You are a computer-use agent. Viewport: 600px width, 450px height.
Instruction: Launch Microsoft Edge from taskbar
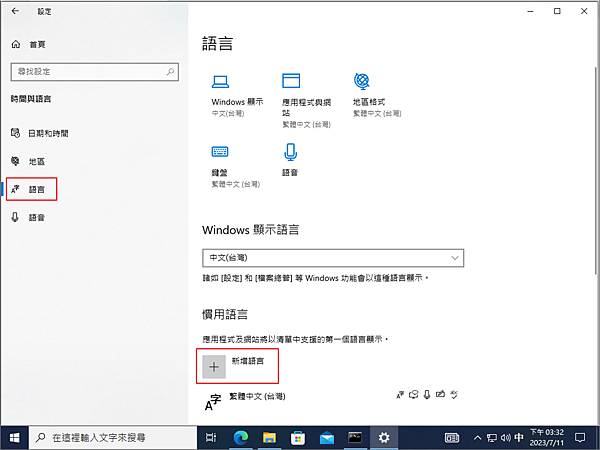pos(240,437)
